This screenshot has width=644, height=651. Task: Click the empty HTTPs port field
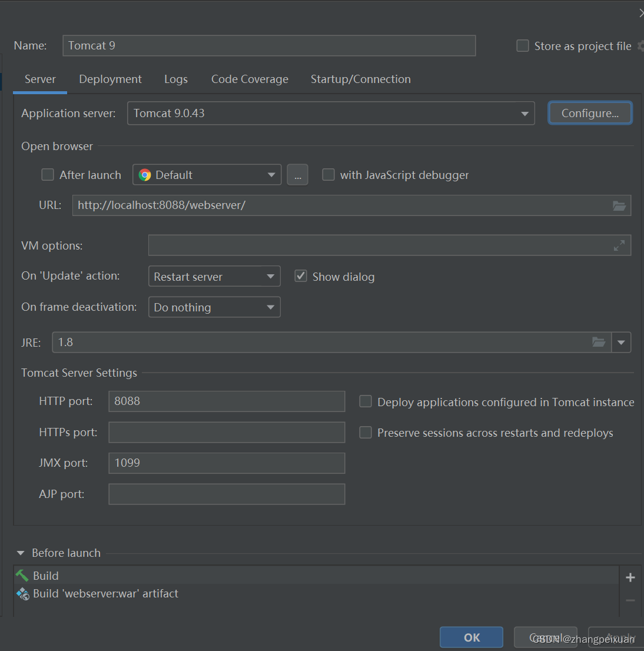pos(227,432)
